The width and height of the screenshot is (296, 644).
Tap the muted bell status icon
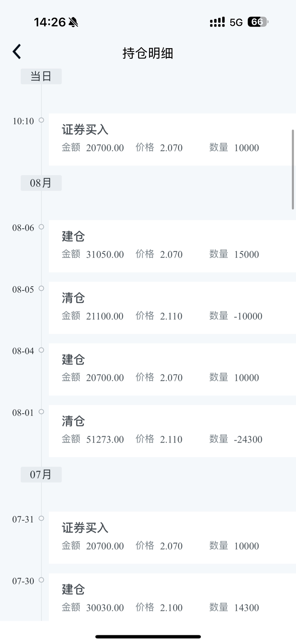(73, 22)
